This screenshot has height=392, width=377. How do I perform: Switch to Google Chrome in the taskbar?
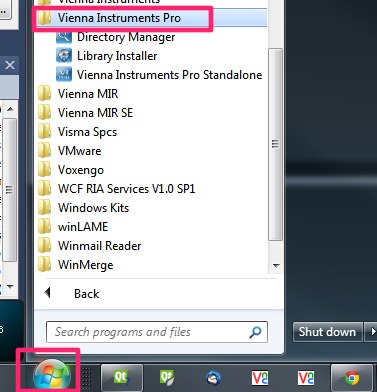click(x=352, y=378)
